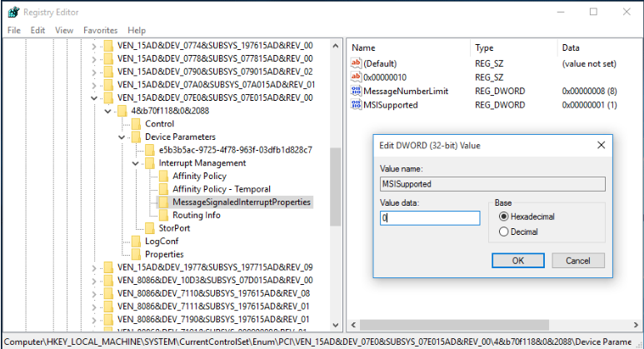Expand the VEN_15AD&DEV_0774 tree node
Viewport: 644px width, 349px height.
[x=94, y=46]
